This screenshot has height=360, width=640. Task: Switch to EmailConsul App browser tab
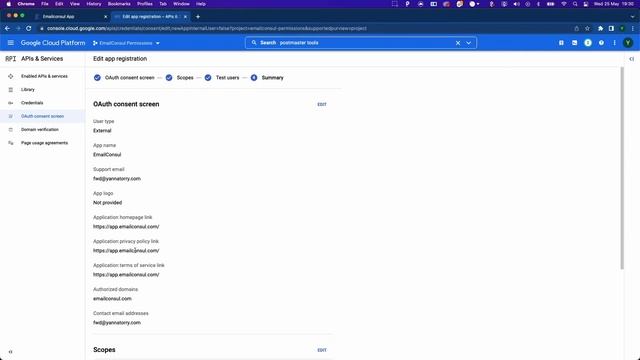(x=69, y=17)
